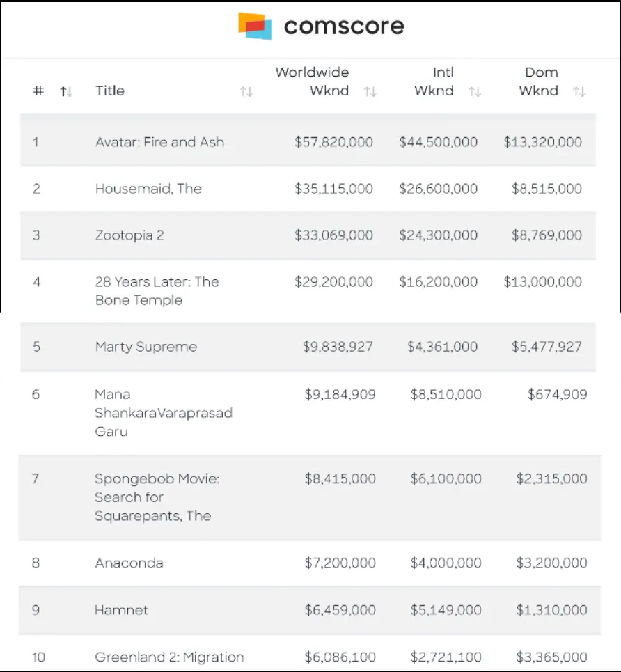Select the Marty Supreme row
Screen dimensions: 621x672
coord(146,347)
